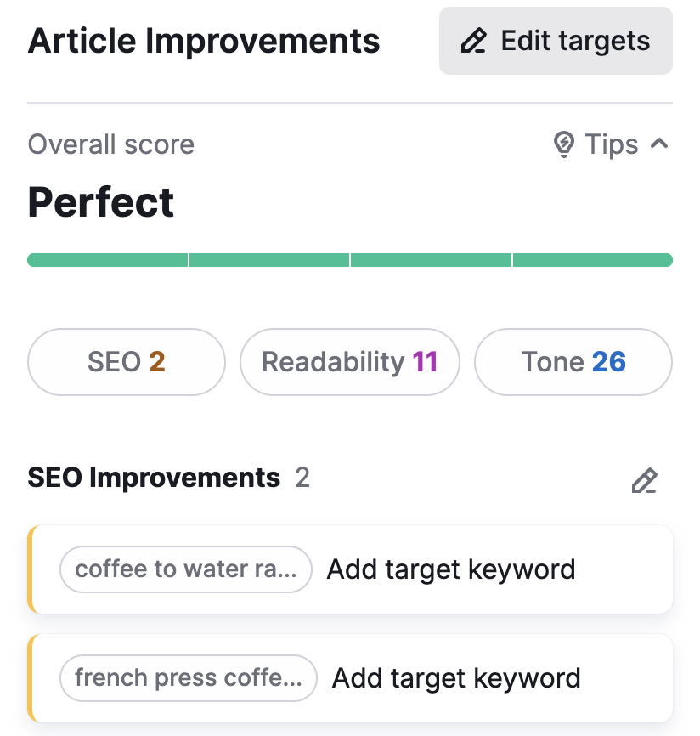Click the pencil icon inside Edit targets
This screenshot has height=736, width=700.
click(473, 41)
